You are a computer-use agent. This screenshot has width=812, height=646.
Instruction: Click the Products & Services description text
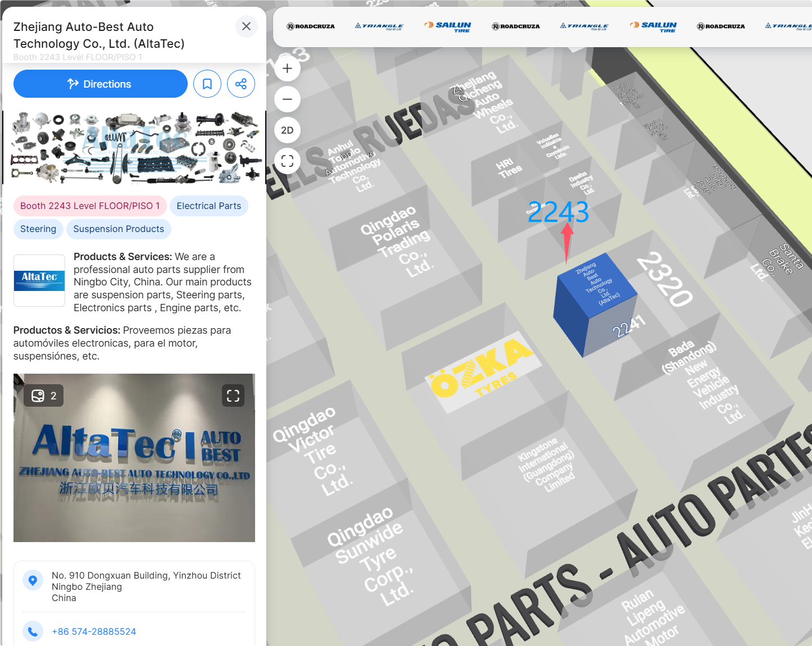click(x=162, y=282)
